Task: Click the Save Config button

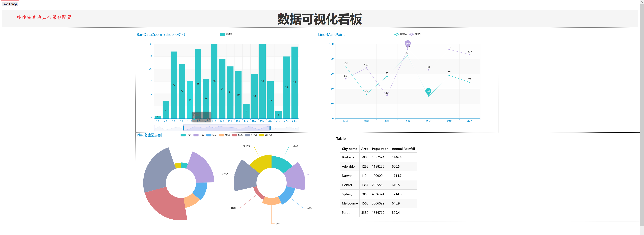Action: tap(10, 4)
